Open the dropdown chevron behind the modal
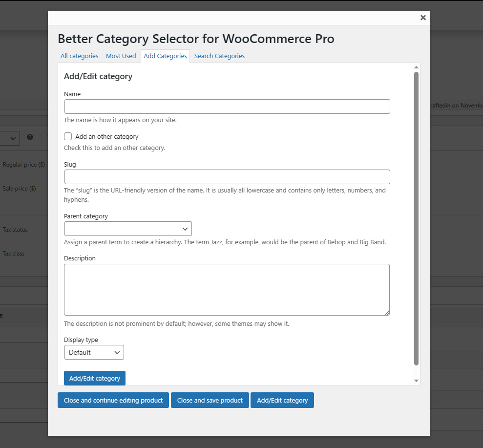483x448 pixels. [13, 138]
